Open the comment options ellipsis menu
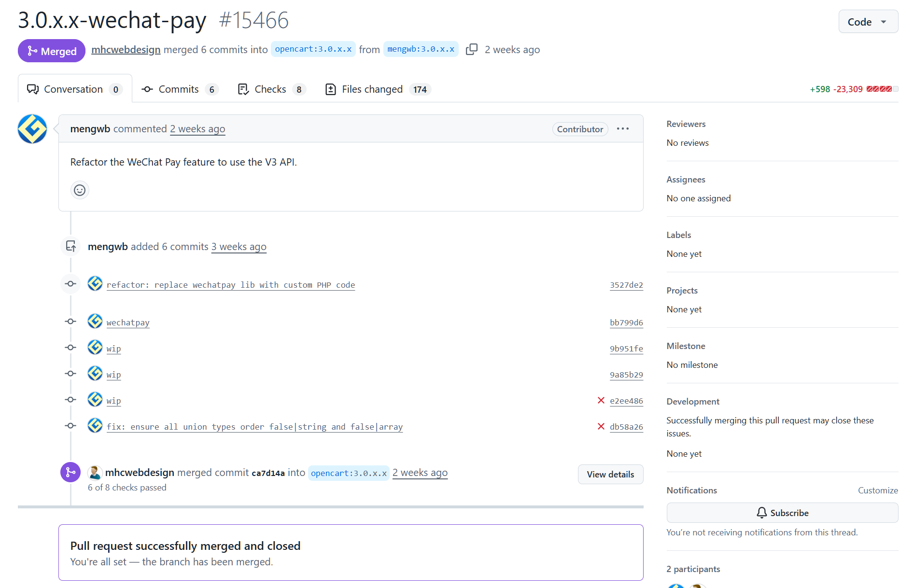The height and width of the screenshot is (588, 914). point(623,129)
